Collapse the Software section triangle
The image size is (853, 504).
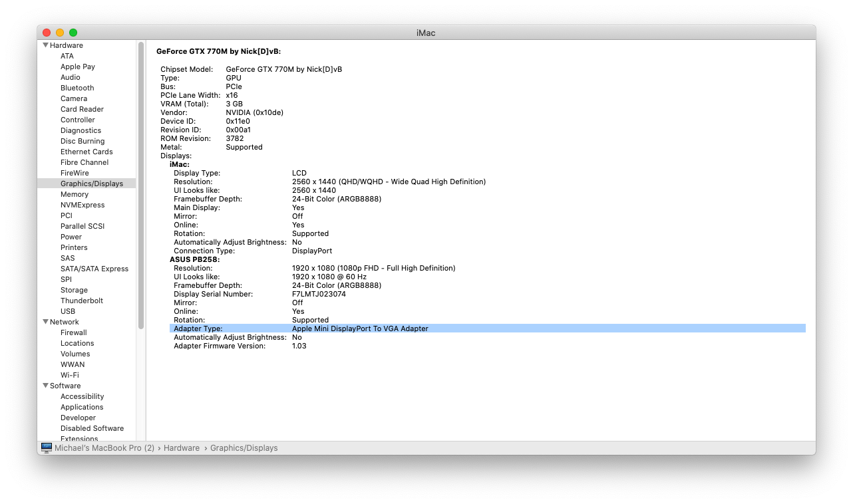tap(45, 386)
